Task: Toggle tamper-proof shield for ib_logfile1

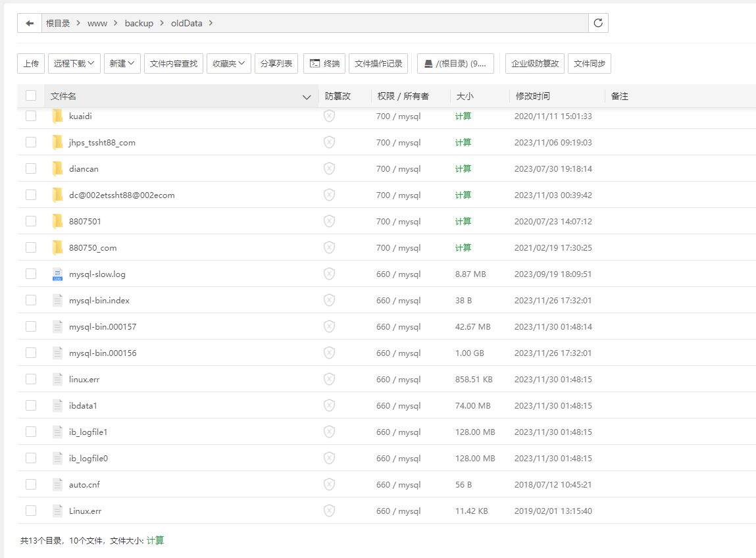Action: click(329, 432)
